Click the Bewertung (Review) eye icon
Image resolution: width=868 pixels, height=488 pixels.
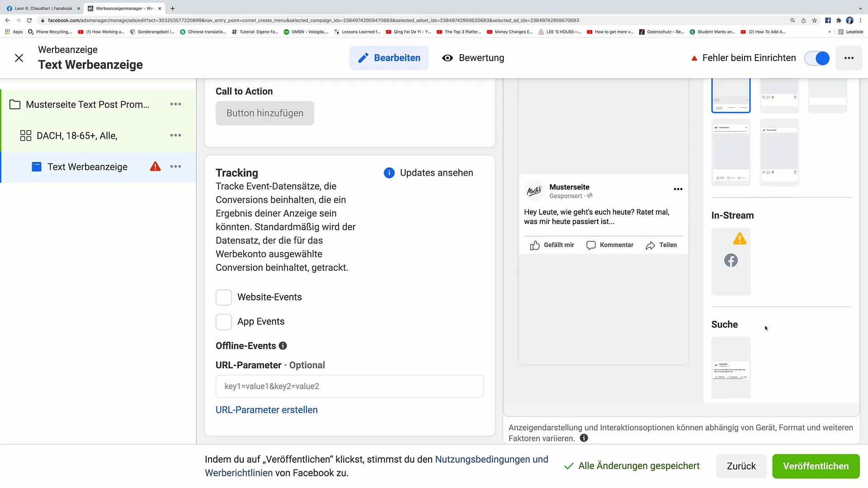point(448,58)
